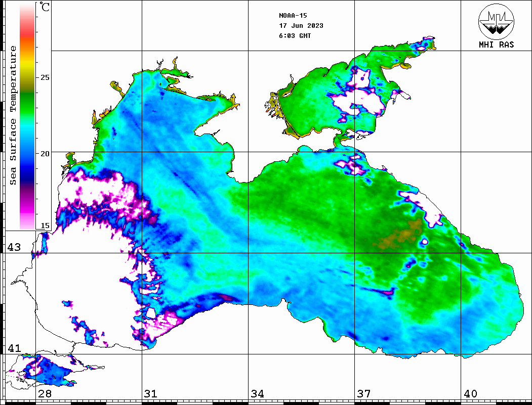Click longitude label '34'
The width and height of the screenshot is (532, 405).
[258, 394]
